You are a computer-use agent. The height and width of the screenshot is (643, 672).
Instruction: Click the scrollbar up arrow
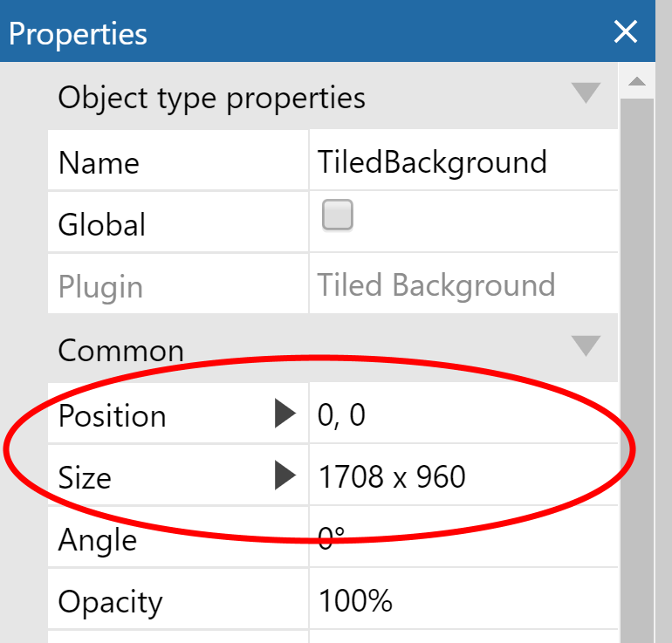tap(637, 81)
